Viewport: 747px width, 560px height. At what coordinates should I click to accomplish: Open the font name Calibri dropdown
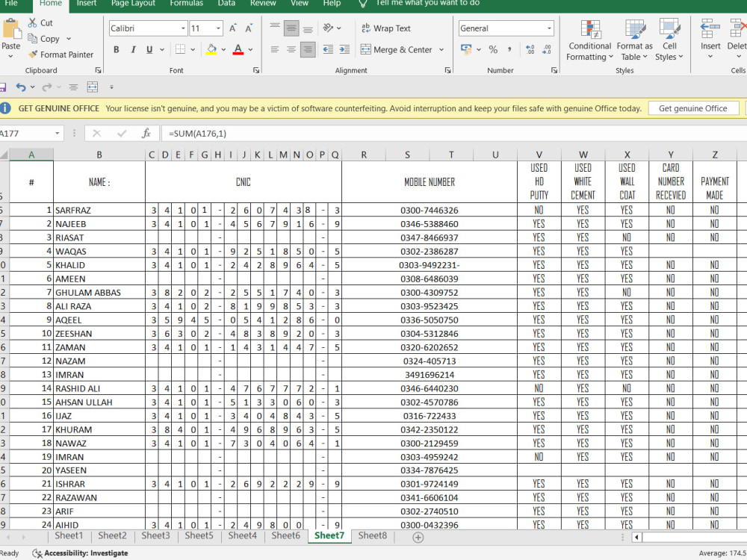[x=183, y=28]
